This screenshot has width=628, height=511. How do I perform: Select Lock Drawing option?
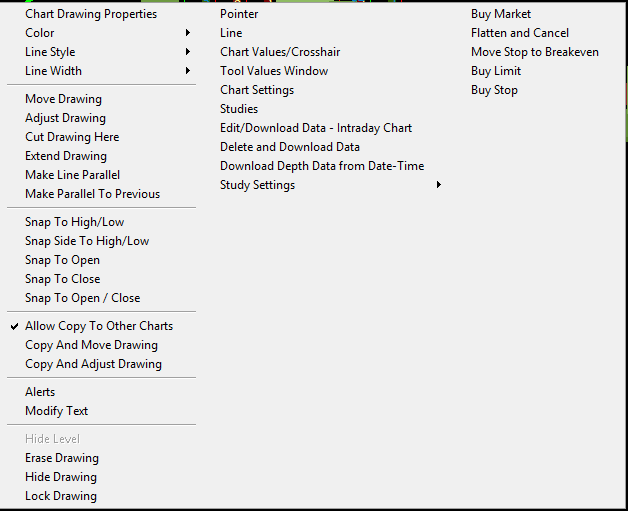point(61,496)
